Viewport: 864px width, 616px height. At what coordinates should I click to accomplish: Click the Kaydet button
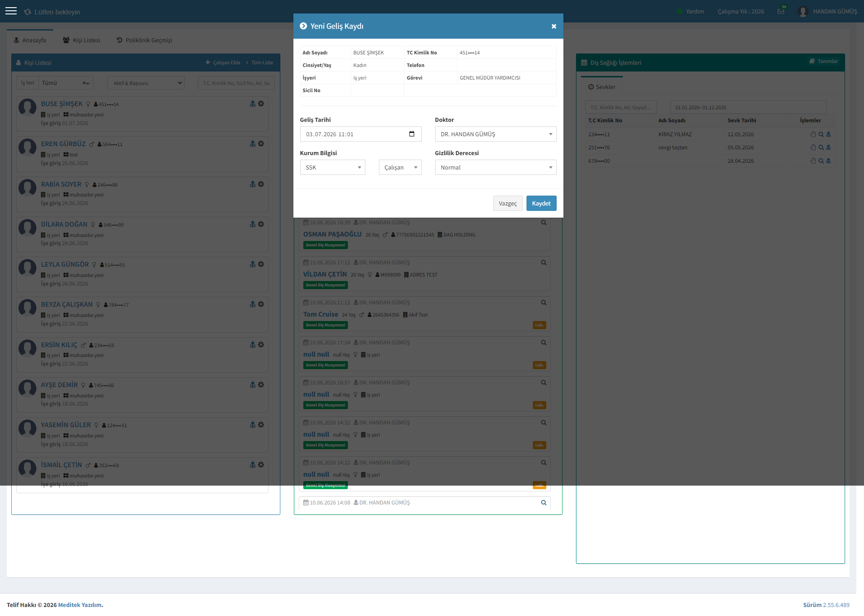coord(541,203)
